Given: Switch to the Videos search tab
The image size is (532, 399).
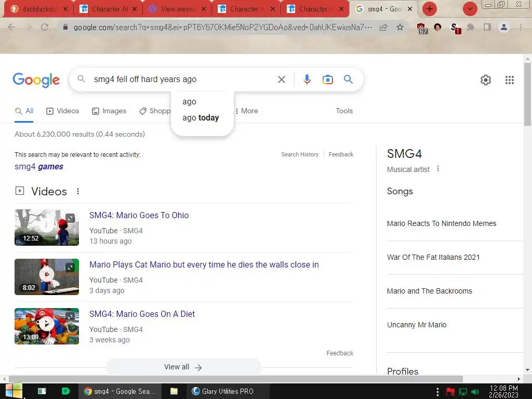Looking at the screenshot, I should tap(63, 111).
